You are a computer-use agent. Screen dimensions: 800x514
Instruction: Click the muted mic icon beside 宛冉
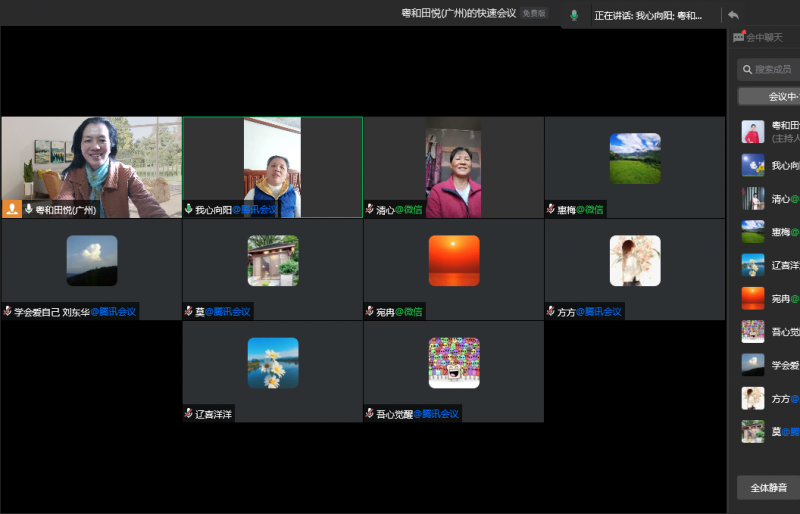click(x=370, y=312)
